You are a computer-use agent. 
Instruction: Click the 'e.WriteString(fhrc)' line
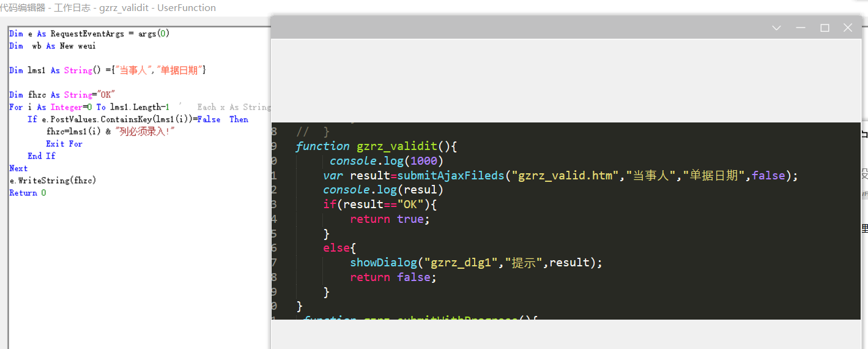pos(53,181)
